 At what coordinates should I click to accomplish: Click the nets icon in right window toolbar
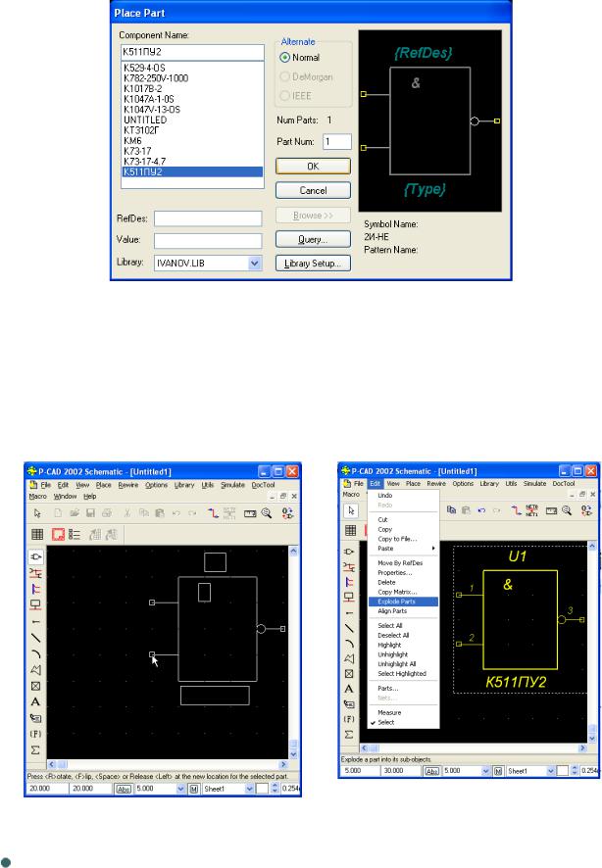coord(531,510)
